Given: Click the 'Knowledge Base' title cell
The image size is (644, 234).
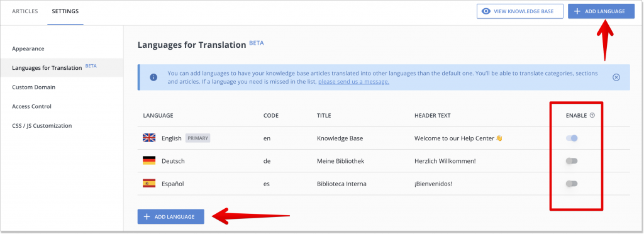Looking at the screenshot, I should click(x=340, y=138).
